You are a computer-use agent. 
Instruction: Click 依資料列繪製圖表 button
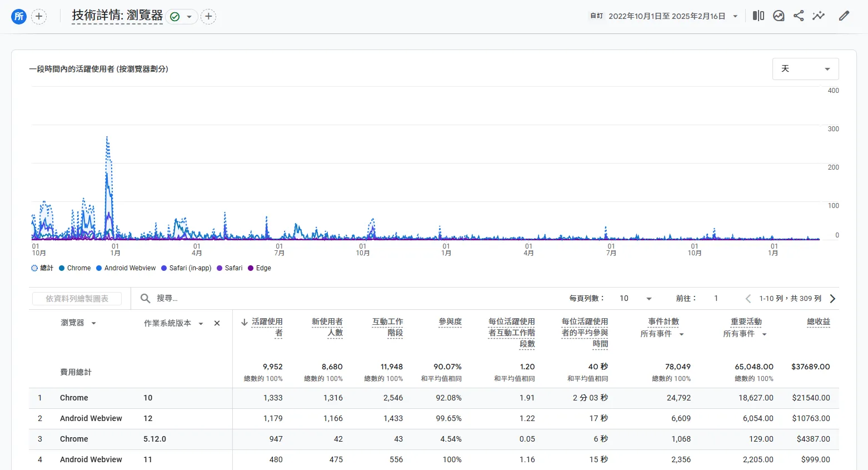77,299
